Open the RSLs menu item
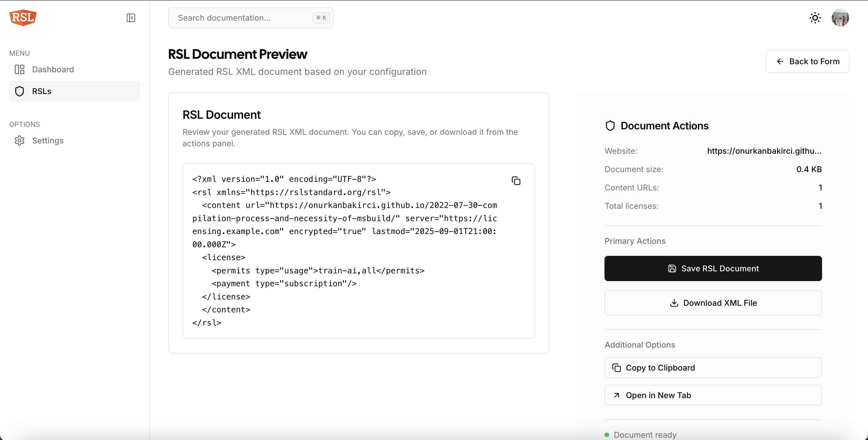 [74, 91]
